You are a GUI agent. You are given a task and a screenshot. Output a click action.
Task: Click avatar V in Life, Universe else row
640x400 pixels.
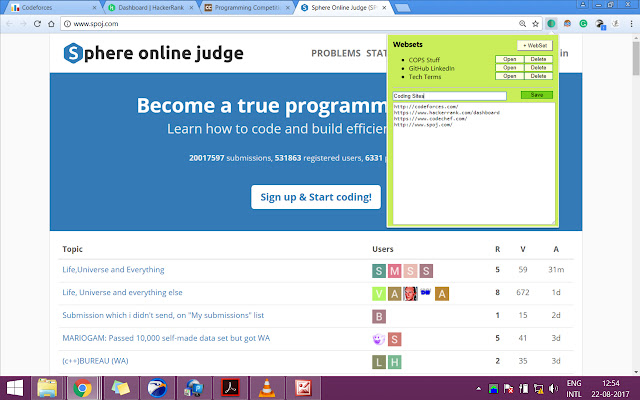point(379,293)
